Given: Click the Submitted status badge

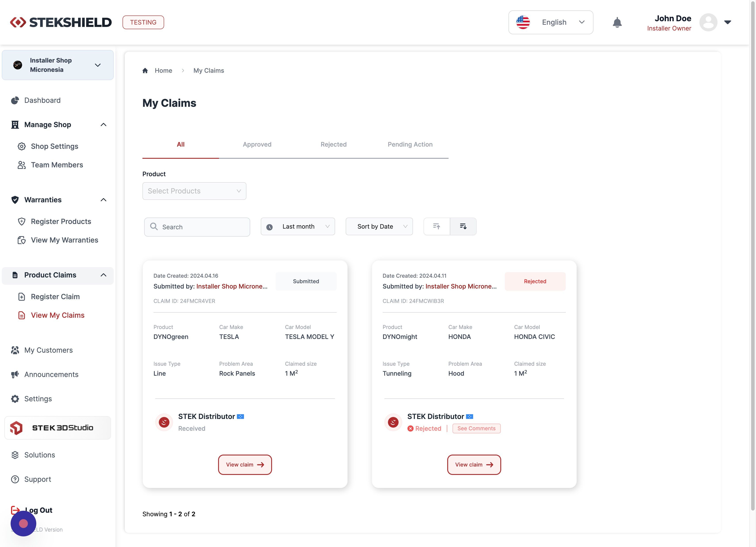Looking at the screenshot, I should (x=306, y=281).
